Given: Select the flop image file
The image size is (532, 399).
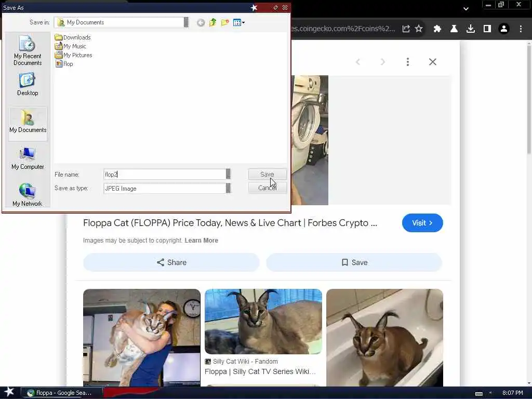Looking at the screenshot, I should pos(64,64).
